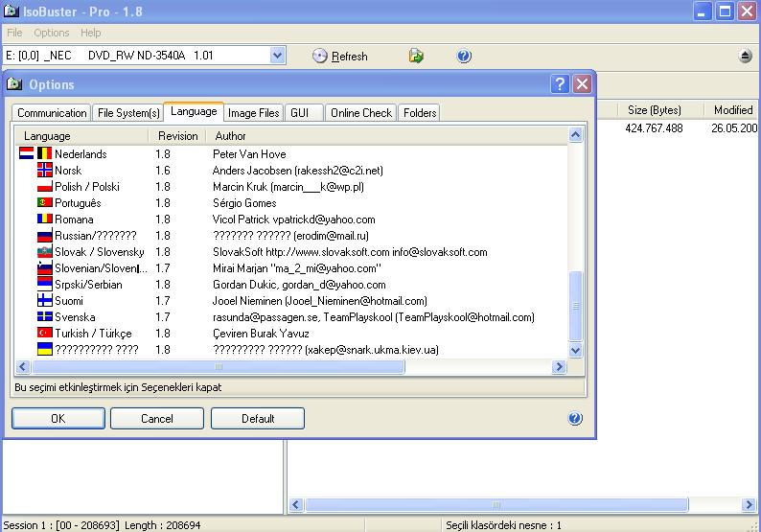Viewport: 761px width, 532px height.
Task: Sort list by Revision column header
Action: [178, 136]
